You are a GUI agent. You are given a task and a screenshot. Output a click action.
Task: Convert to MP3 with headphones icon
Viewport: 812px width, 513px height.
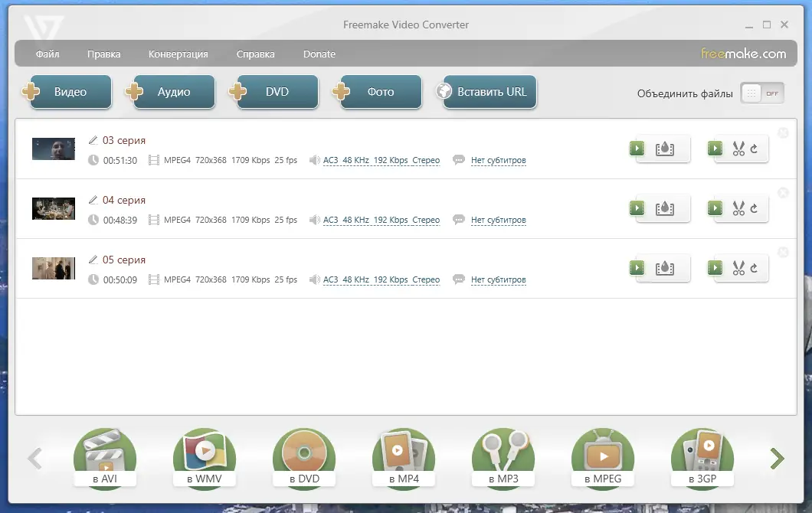tap(503, 458)
